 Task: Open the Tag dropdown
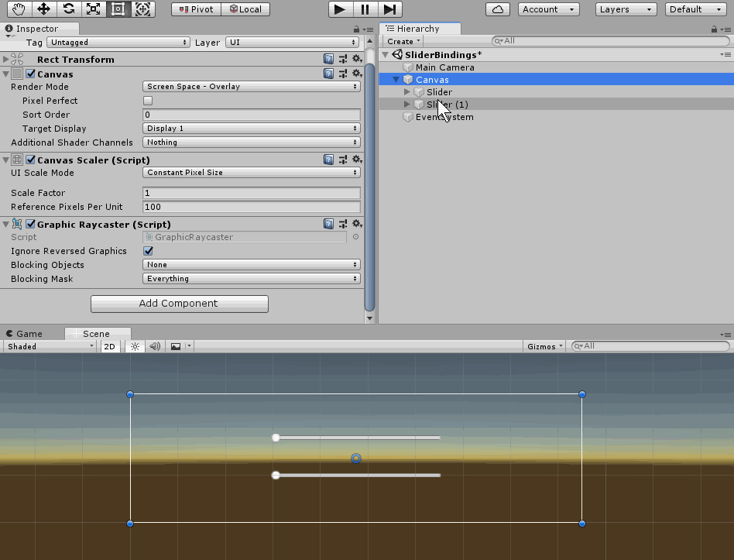(118, 42)
